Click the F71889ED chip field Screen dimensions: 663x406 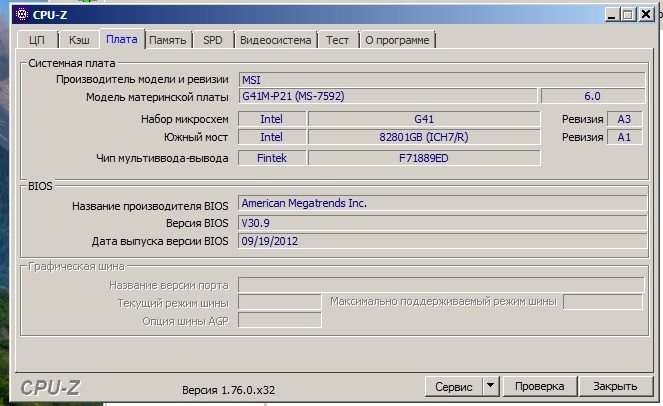[424, 158]
